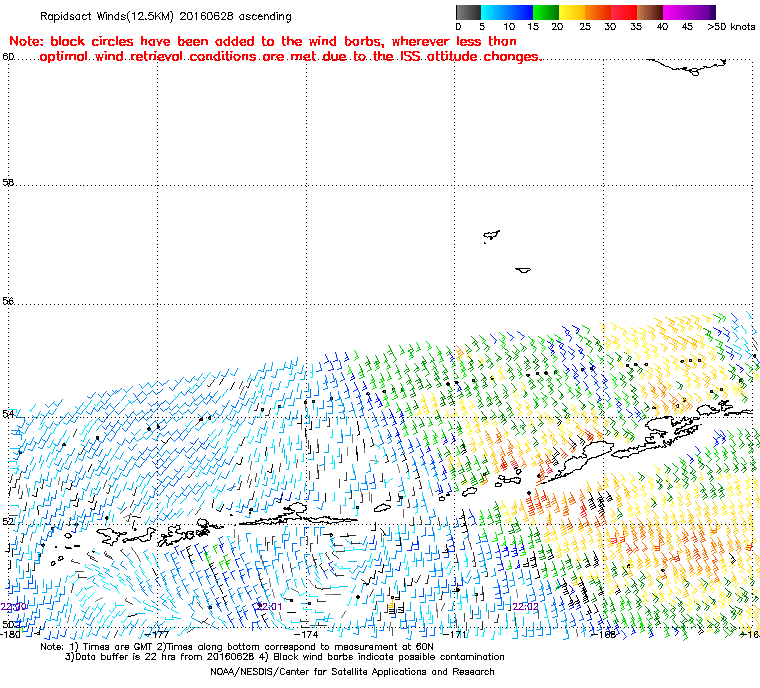Click the "58" latitude label
The image size is (760, 688).
8,183
